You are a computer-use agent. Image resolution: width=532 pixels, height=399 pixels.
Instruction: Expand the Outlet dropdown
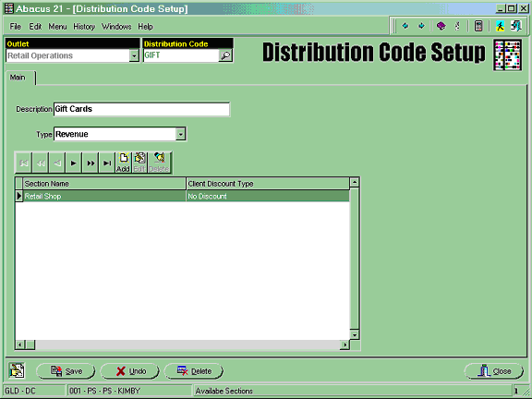(134, 55)
